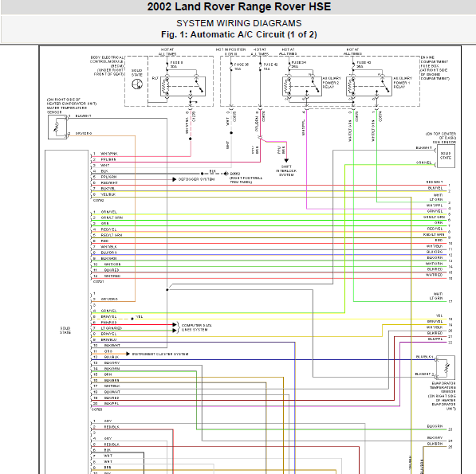476x474 pixels.
Task: Click the Fuse 43 30A symbol
Action: coord(353,67)
